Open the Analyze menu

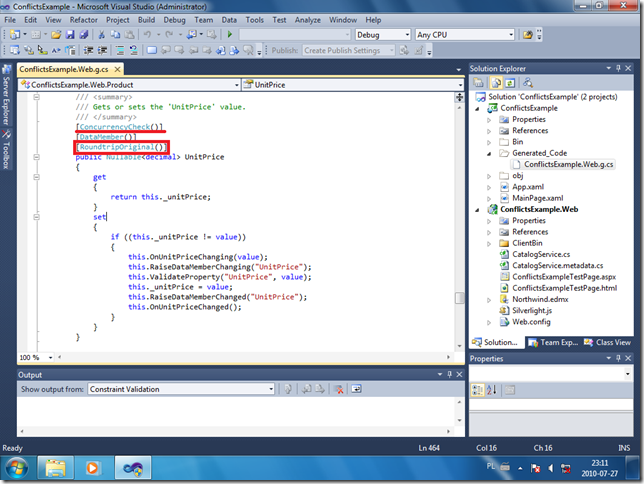[307, 20]
